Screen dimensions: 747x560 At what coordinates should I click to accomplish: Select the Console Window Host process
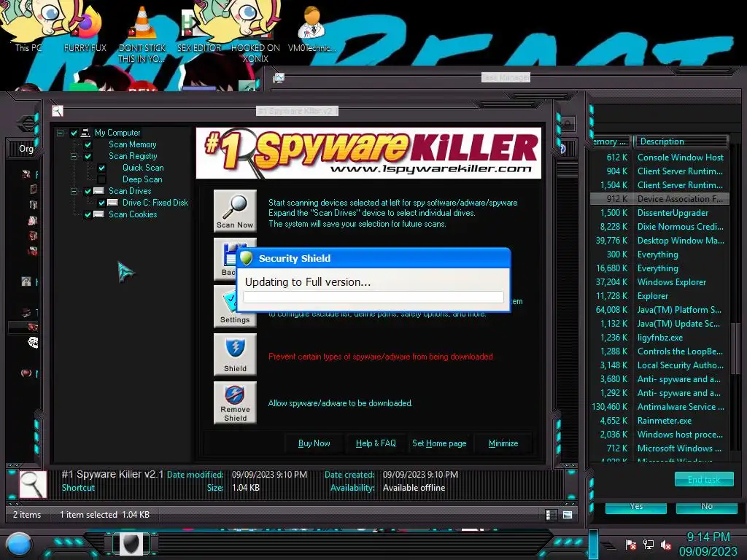pyautogui.click(x=659, y=157)
